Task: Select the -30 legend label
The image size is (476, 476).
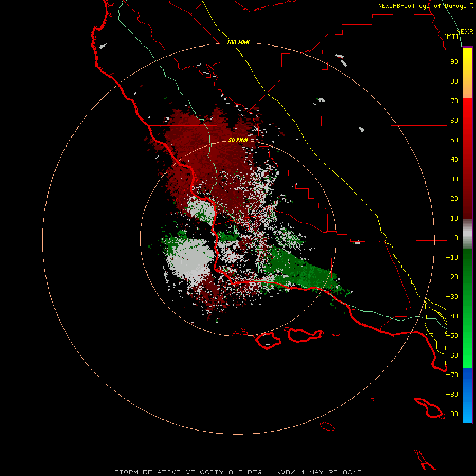Action: click(x=452, y=297)
